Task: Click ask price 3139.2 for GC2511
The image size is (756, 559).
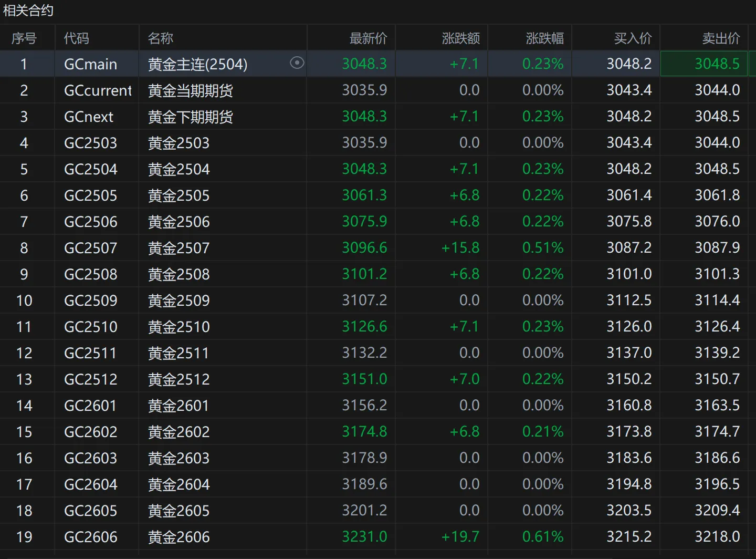Action: (717, 353)
